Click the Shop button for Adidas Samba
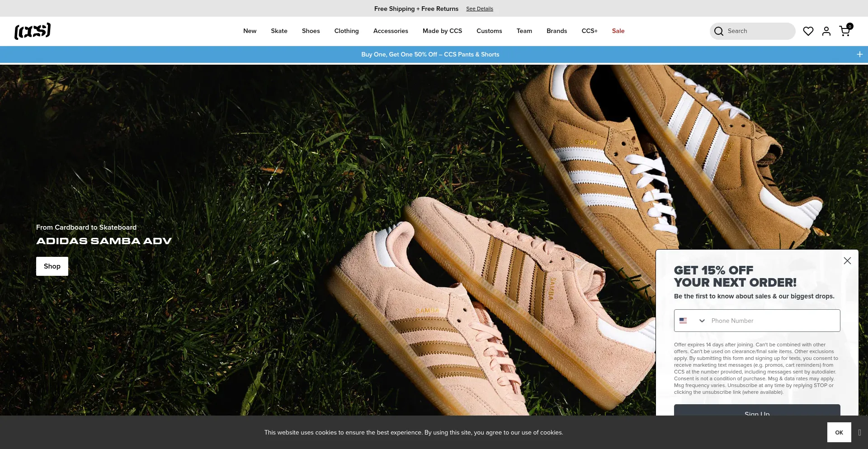 tap(52, 266)
